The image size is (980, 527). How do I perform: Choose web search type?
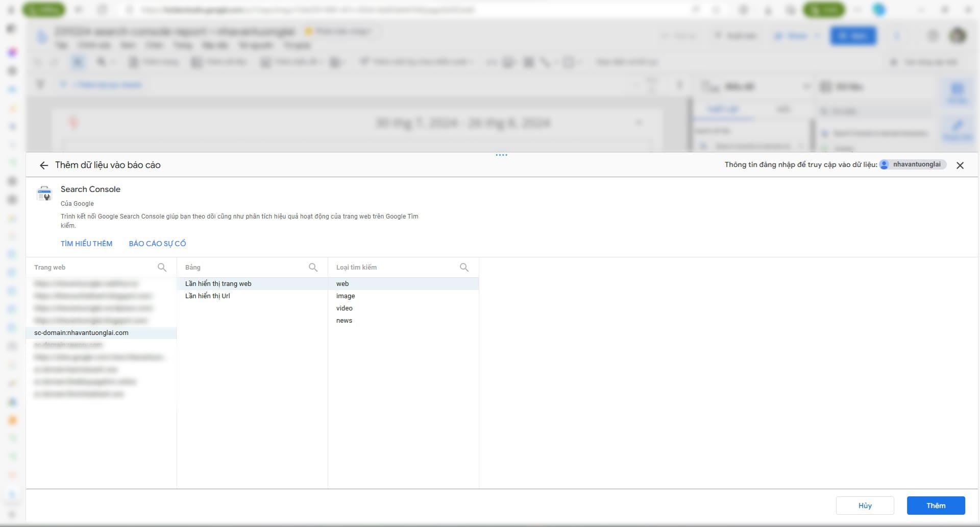tap(403, 283)
